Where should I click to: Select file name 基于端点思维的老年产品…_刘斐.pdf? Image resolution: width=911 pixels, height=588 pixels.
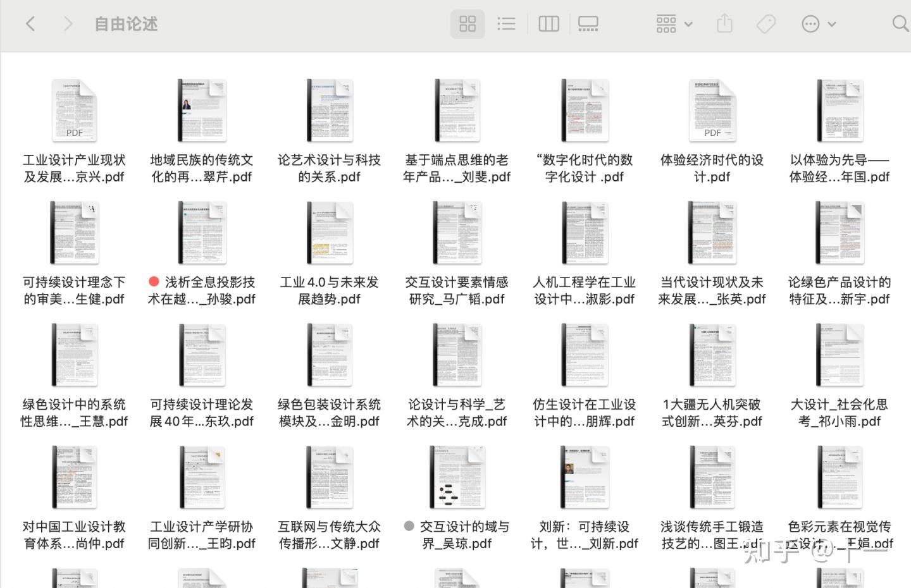tap(457, 168)
